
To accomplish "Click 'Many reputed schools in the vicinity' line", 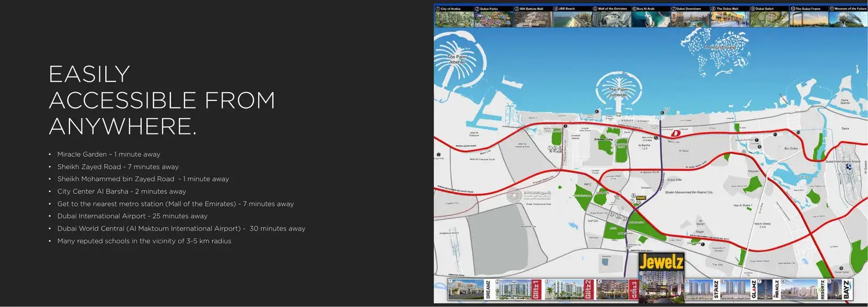I will 144,241.
